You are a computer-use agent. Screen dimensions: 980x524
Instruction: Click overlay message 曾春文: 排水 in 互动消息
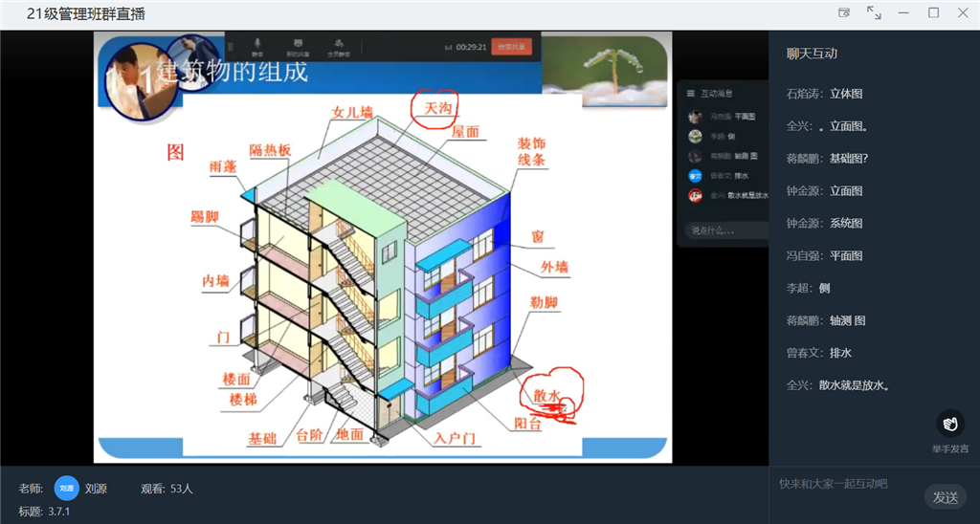(728, 176)
